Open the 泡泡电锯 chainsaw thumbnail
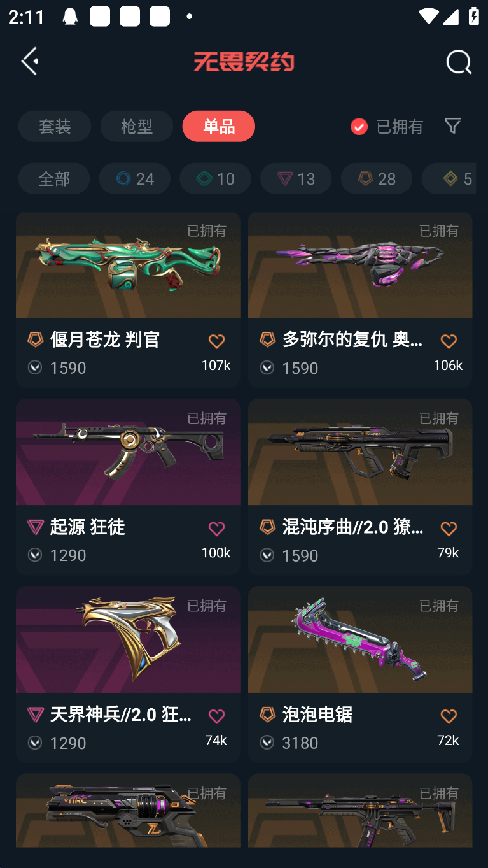The width and height of the screenshot is (488, 868). pyautogui.click(x=360, y=639)
